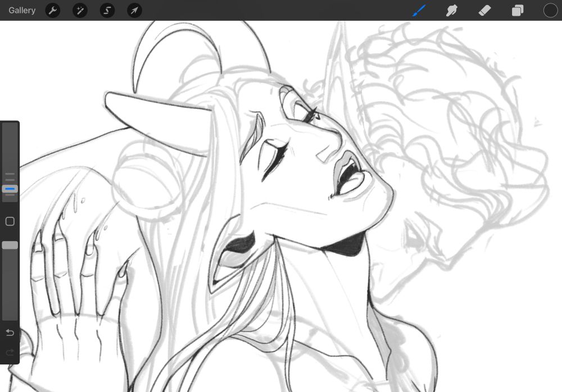Viewport: 562px width, 392px height.
Task: Undo the last stroke
Action: click(x=10, y=332)
